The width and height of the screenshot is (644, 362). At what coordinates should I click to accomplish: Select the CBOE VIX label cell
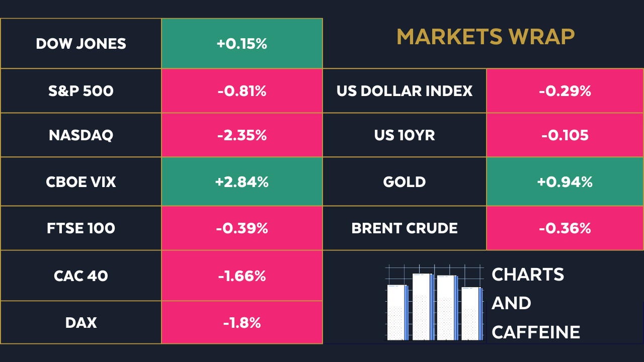(81, 182)
